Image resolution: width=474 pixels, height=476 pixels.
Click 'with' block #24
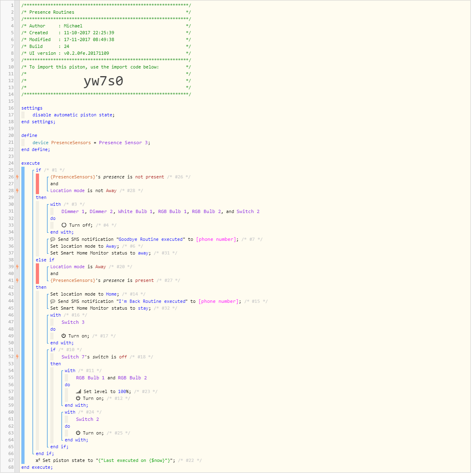click(x=70, y=413)
